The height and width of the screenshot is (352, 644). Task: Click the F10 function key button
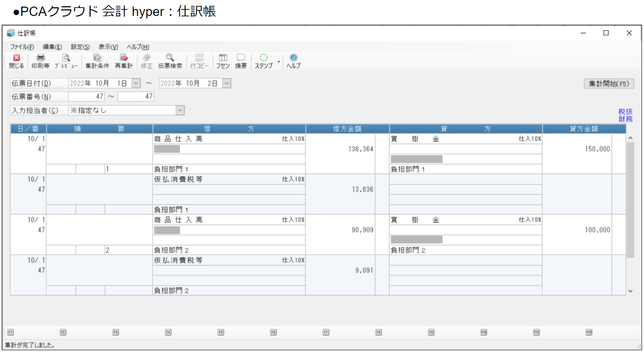(484, 332)
